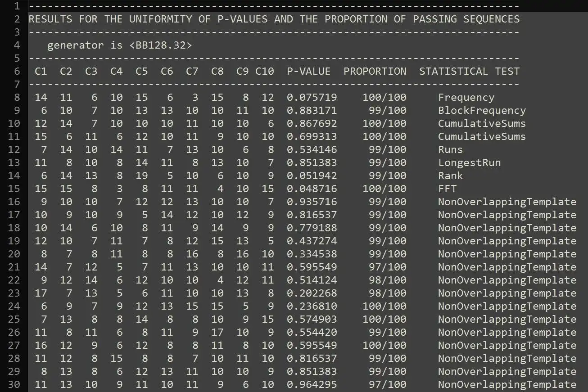Viewport: 588px width, 392px height.
Task: Click the FFT test name
Action: point(447,189)
